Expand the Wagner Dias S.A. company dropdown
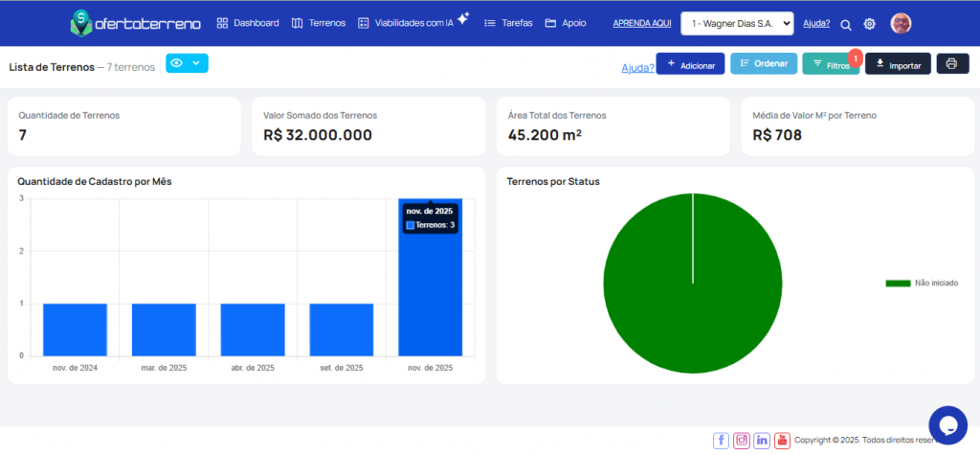Screen dimensions: 980x455 click(737, 23)
